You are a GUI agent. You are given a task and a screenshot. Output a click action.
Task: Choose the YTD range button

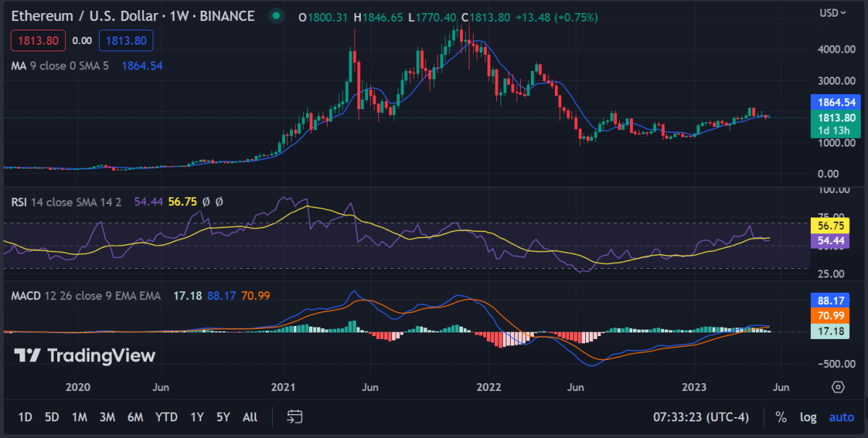tap(166, 417)
